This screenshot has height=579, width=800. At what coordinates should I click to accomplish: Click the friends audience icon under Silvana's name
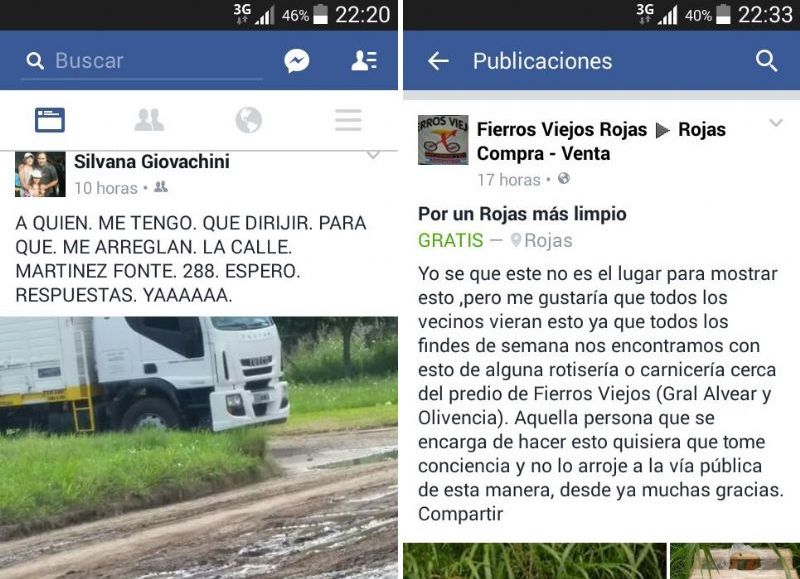point(161,187)
